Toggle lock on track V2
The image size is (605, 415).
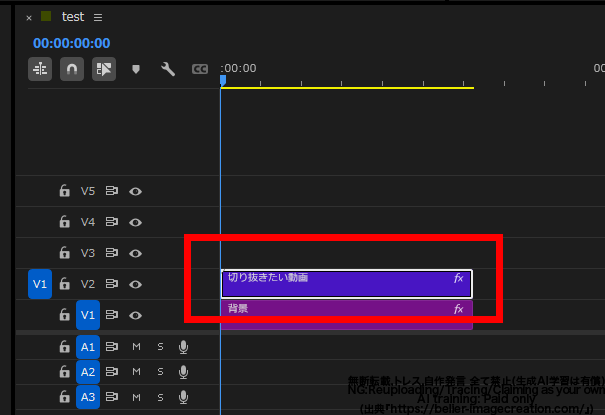point(64,284)
